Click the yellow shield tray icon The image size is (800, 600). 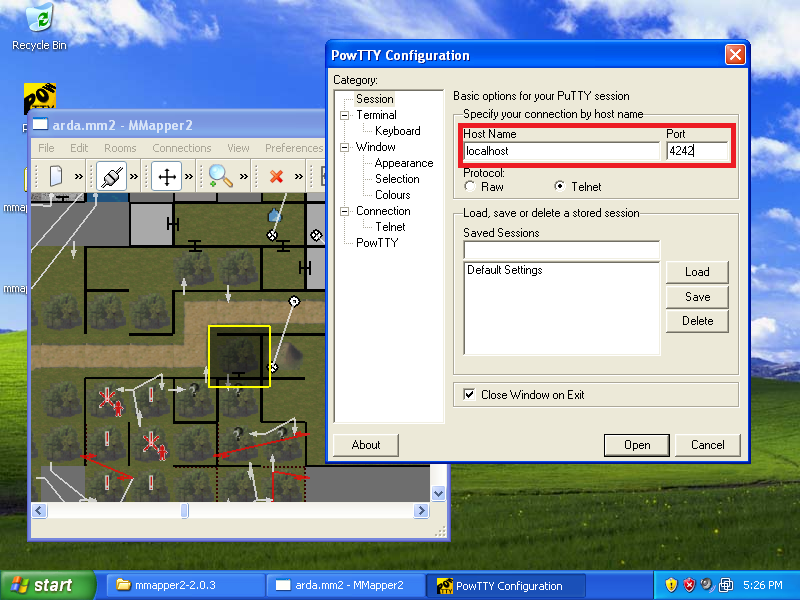click(671, 585)
